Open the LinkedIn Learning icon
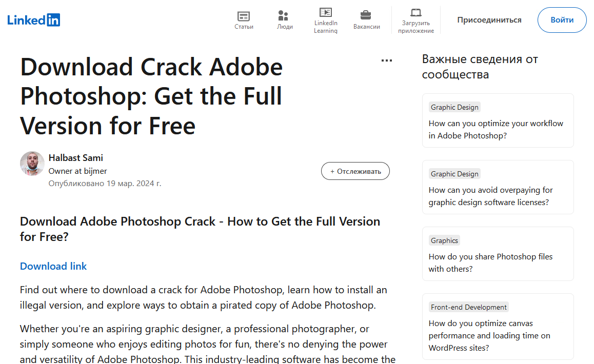Screen dimensions: 594x364 [326, 12]
